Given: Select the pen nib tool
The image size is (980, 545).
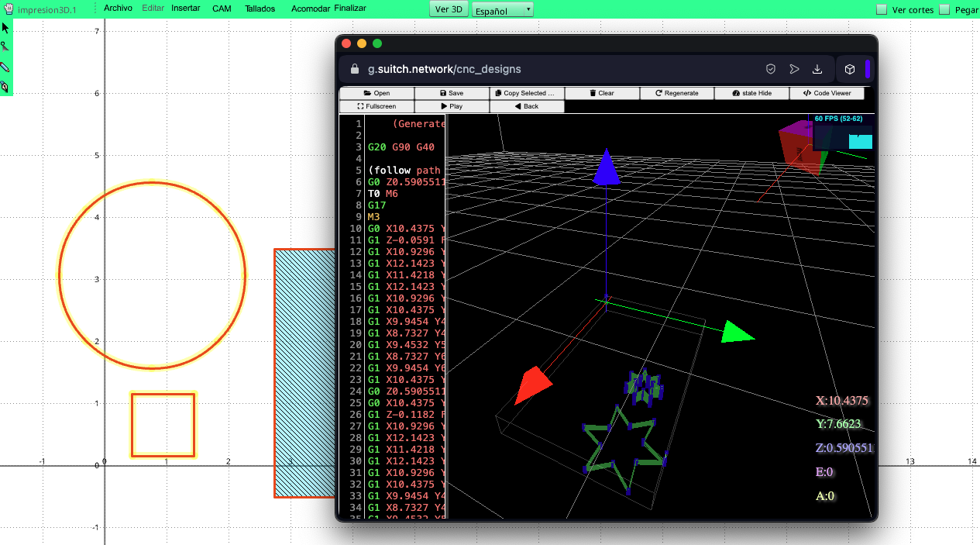Looking at the screenshot, I should [x=5, y=87].
